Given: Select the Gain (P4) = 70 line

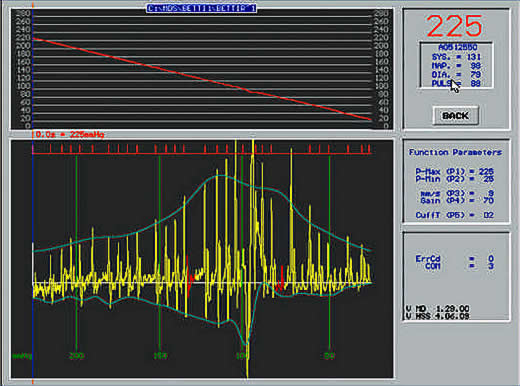Looking at the screenshot, I should pyautogui.click(x=457, y=201).
